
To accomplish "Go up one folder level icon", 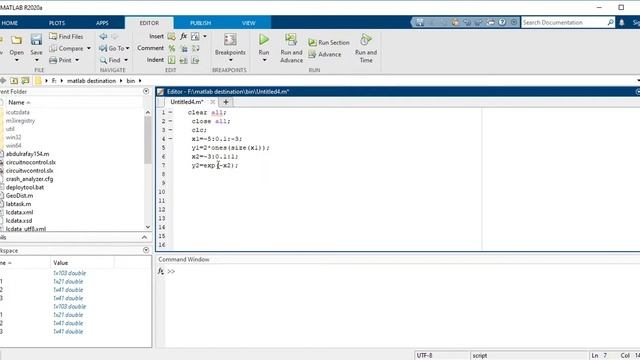I will point(14,80).
